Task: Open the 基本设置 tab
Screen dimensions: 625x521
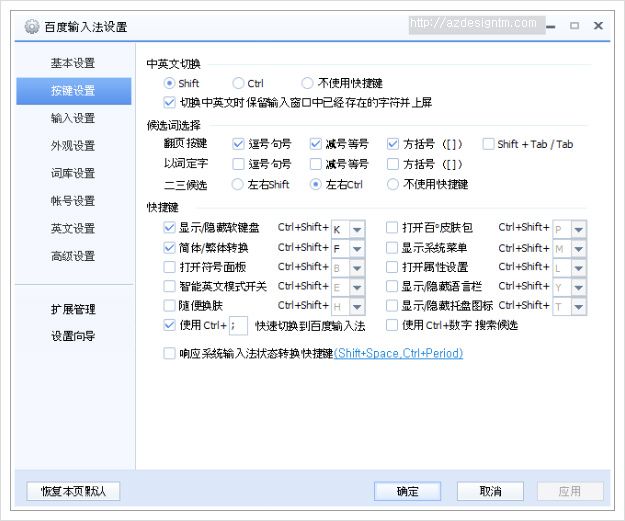Action: coord(73,63)
